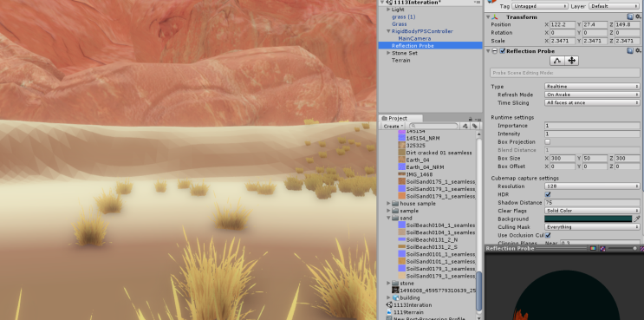Click the Transform axes icon
Viewport: 644px width, 320px height.
pyautogui.click(x=496, y=16)
